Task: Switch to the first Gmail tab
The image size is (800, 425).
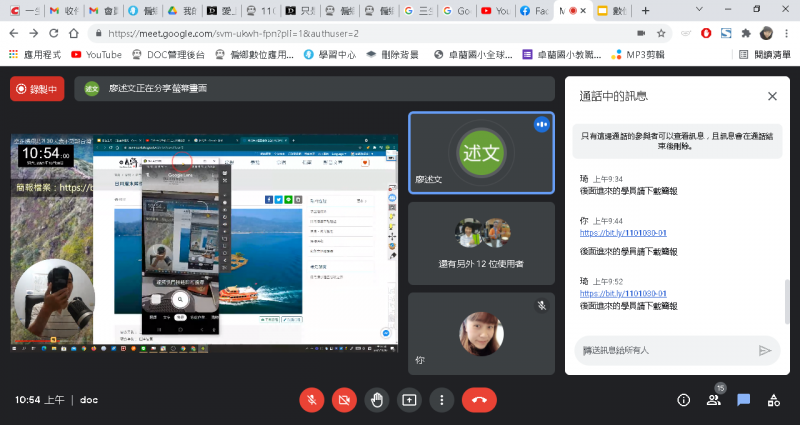Action: 64,10
